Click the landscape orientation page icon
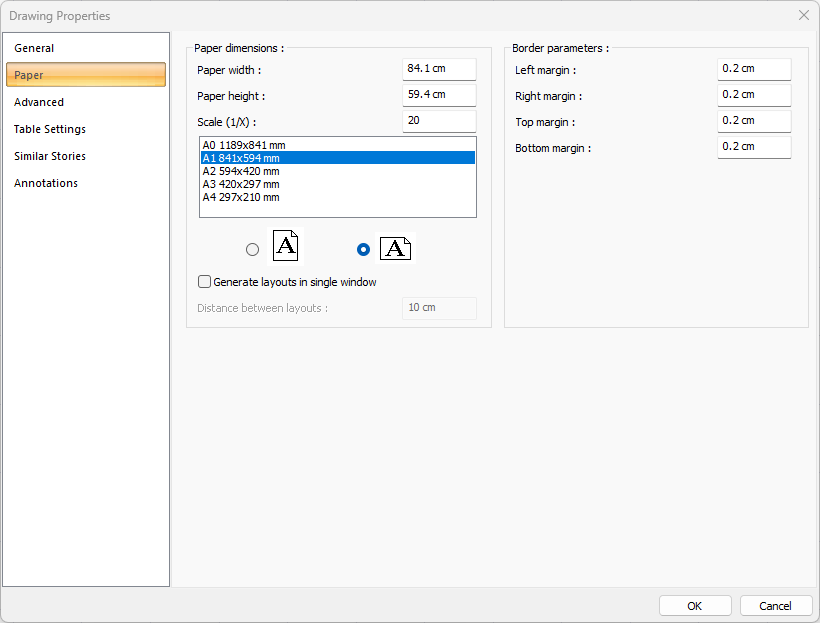The height and width of the screenshot is (623, 820). 395,249
